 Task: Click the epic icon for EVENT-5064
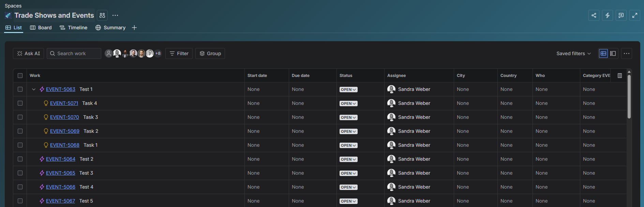click(x=42, y=159)
